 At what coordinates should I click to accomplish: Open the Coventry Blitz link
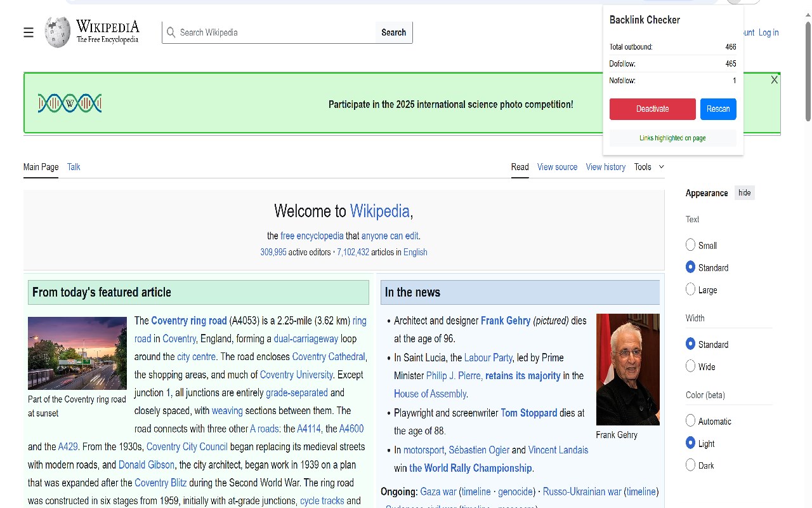[x=160, y=483]
